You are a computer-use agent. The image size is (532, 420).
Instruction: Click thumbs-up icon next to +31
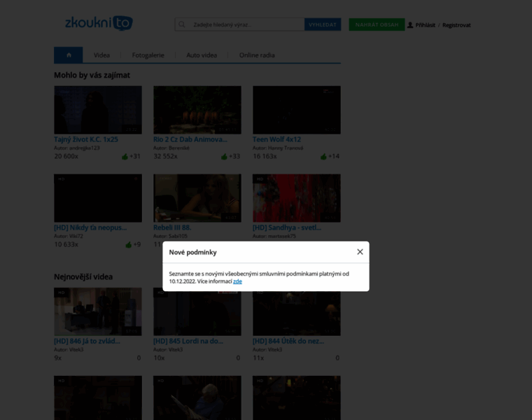tap(125, 156)
